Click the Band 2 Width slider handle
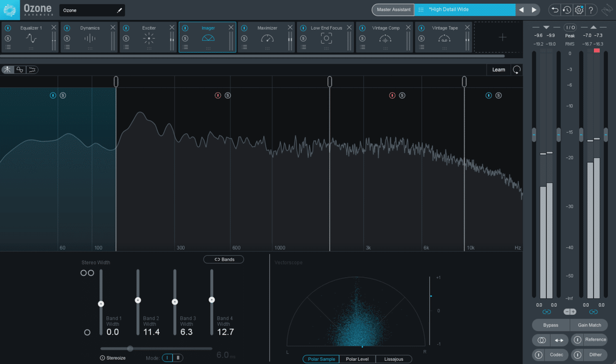616x364 pixels. click(138, 300)
